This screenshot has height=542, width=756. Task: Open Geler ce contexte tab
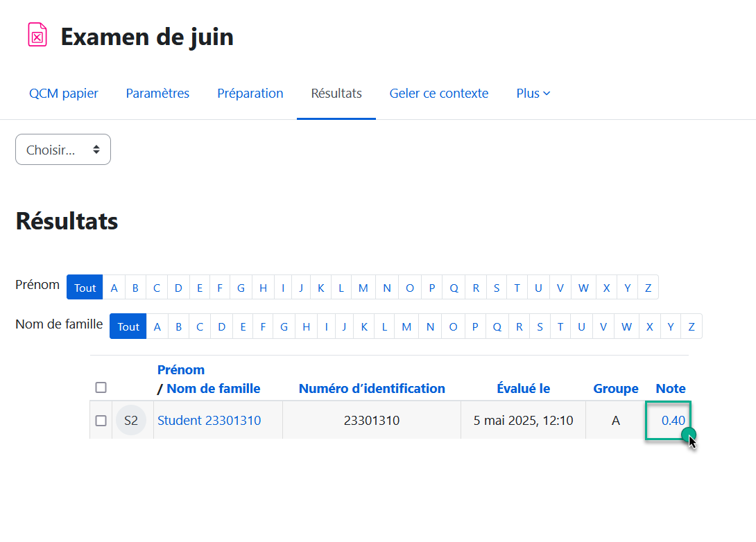(x=438, y=94)
